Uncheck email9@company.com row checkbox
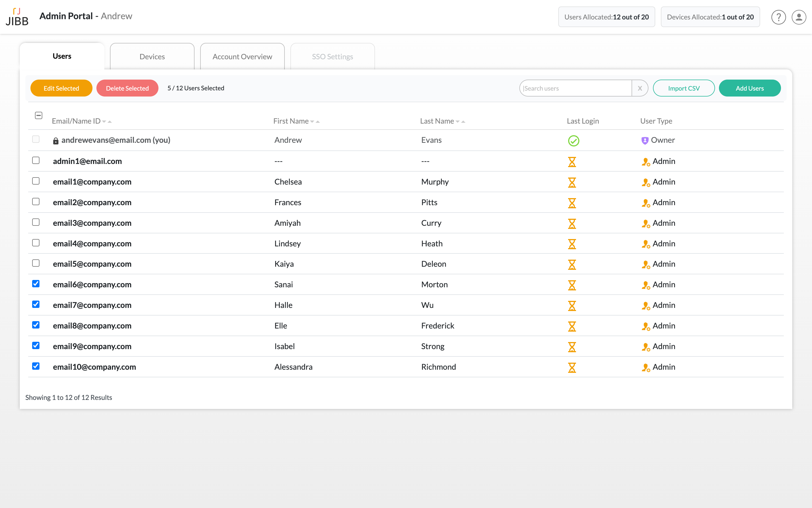 point(36,345)
